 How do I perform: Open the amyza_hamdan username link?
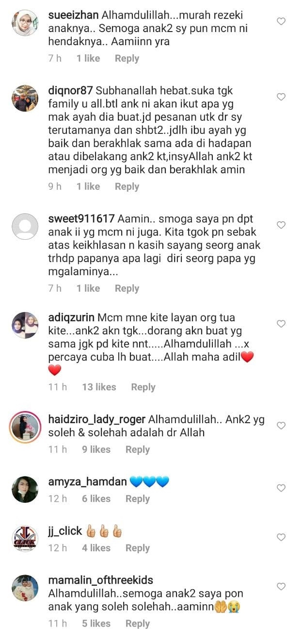[x=88, y=482]
